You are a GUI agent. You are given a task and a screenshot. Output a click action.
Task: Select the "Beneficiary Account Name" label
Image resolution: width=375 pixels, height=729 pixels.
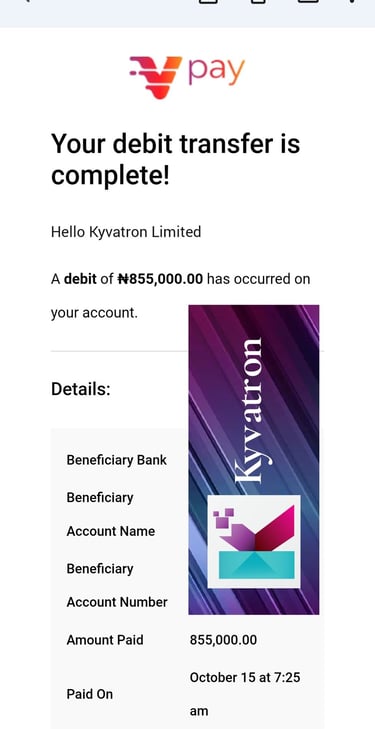[111, 514]
